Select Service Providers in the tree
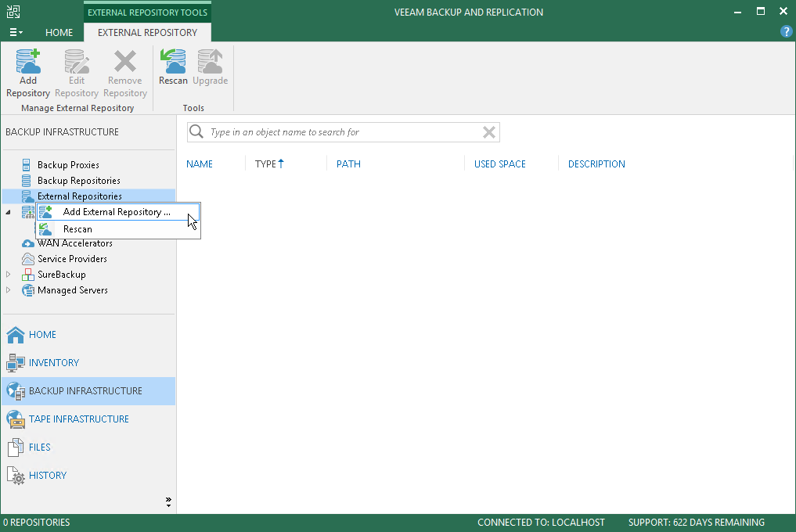This screenshot has height=532, width=796. [x=72, y=259]
